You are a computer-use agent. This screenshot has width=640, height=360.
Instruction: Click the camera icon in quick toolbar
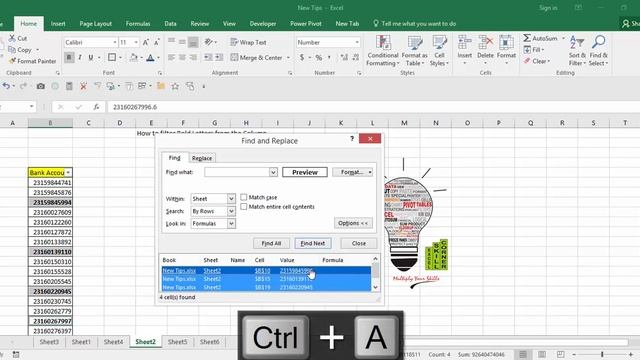coord(40,86)
